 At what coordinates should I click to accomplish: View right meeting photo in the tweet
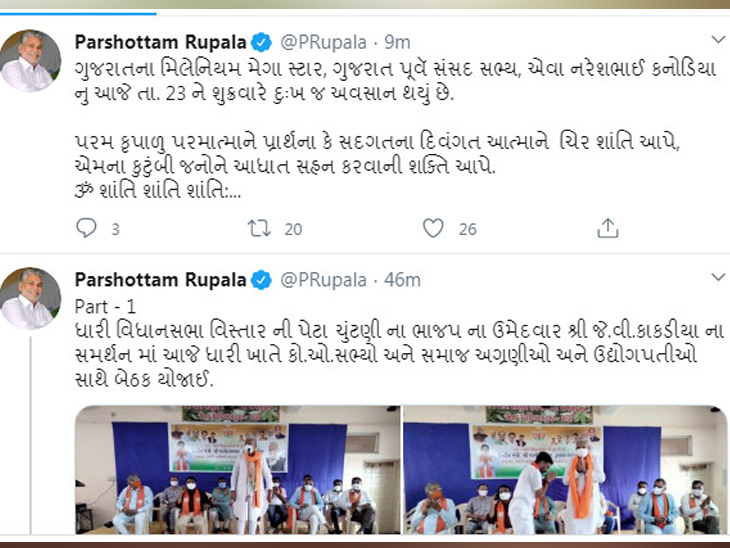565,470
